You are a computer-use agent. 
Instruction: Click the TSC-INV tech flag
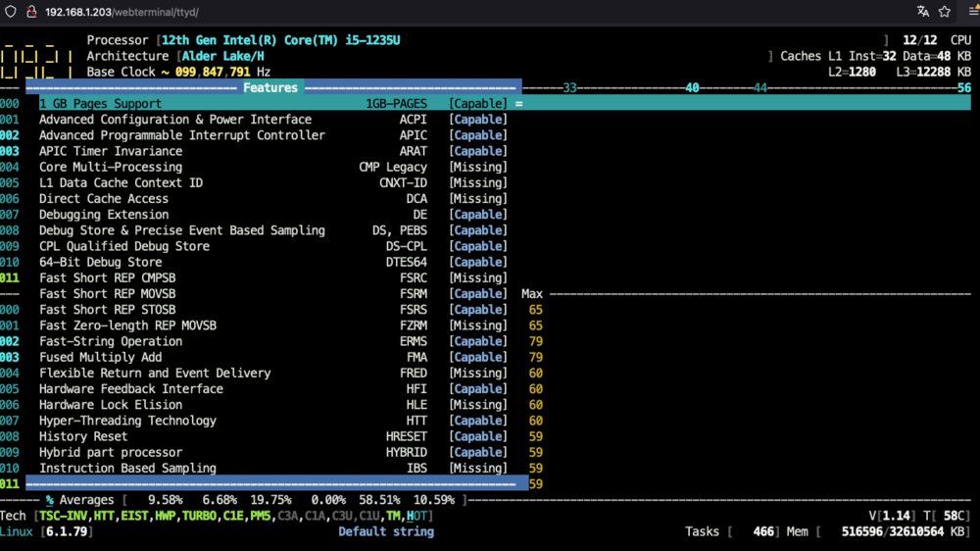[x=63, y=516]
